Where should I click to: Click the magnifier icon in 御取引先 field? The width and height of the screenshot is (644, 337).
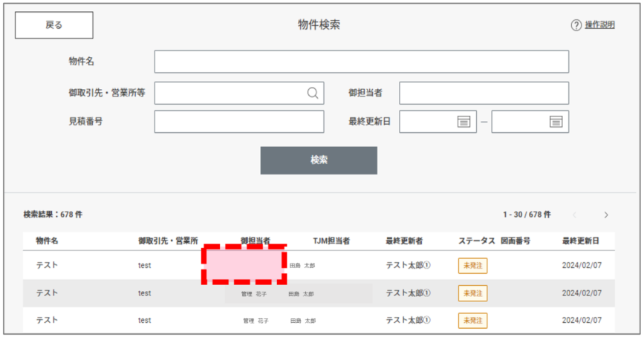coord(313,94)
